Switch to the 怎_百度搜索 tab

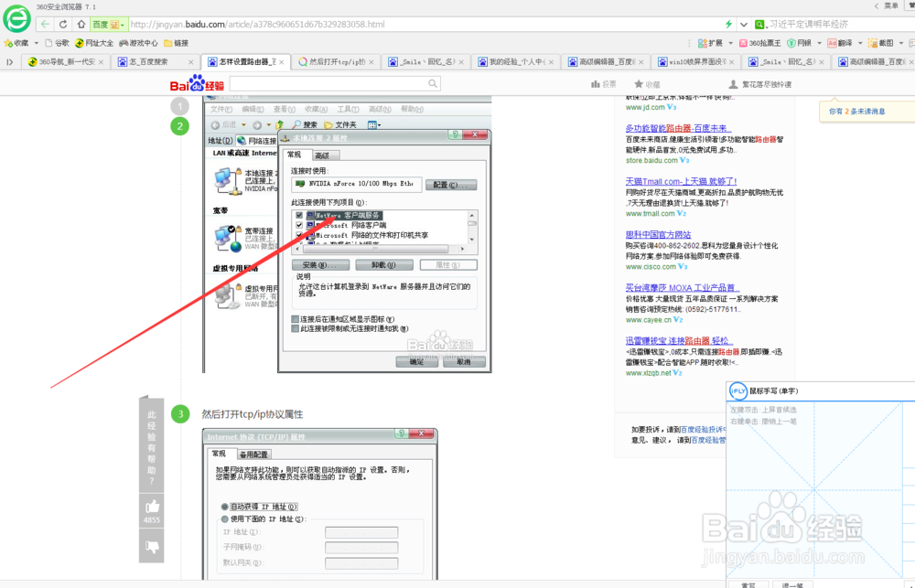(x=154, y=61)
